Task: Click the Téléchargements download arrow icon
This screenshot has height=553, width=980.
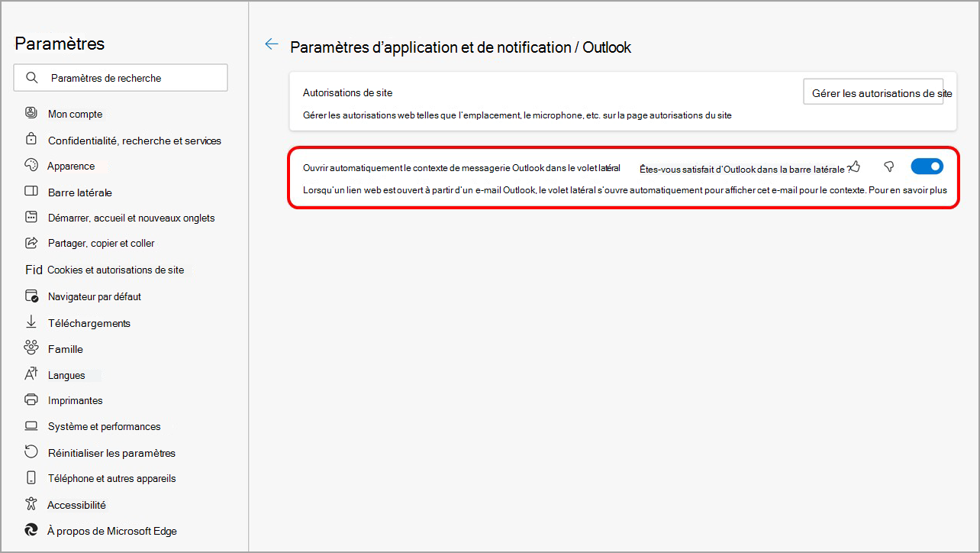Action: (x=31, y=322)
